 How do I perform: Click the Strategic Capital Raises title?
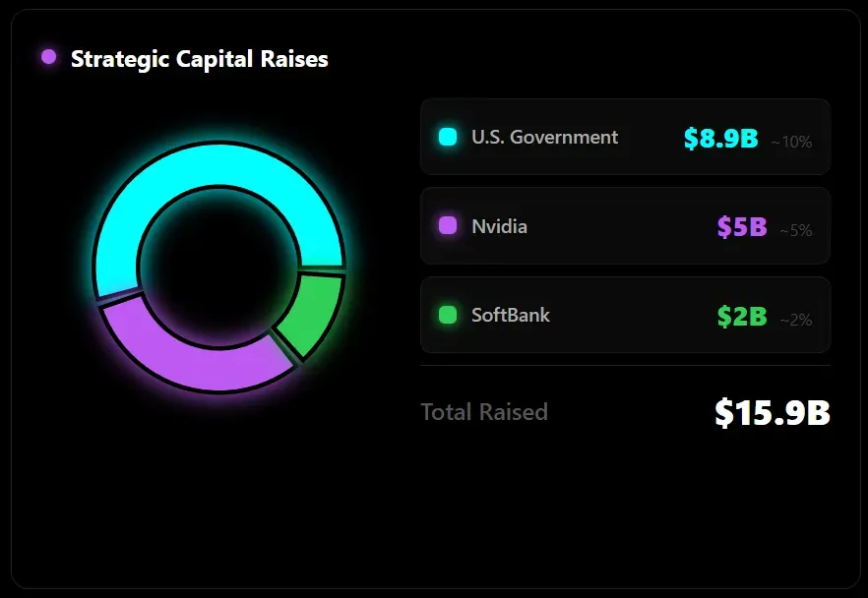pos(200,59)
